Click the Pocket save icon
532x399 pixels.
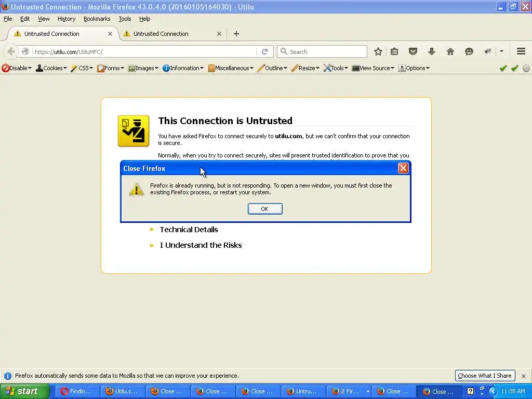coord(413,51)
